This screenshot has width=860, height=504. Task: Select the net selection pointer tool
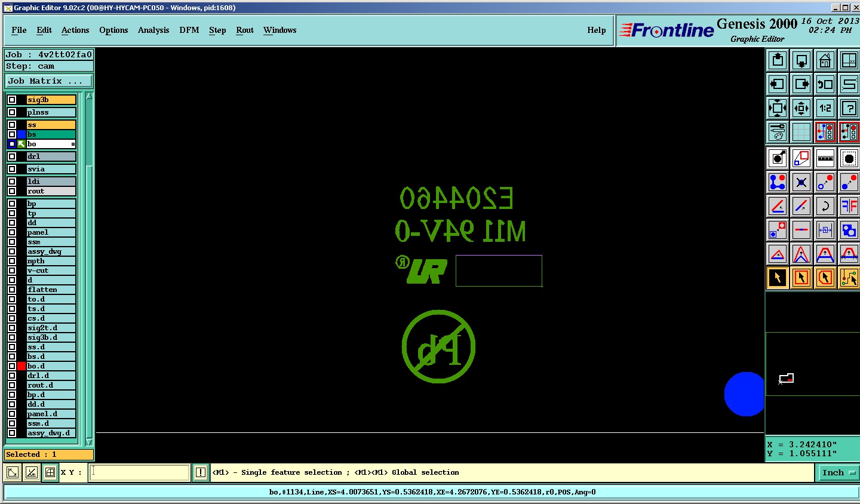click(849, 278)
